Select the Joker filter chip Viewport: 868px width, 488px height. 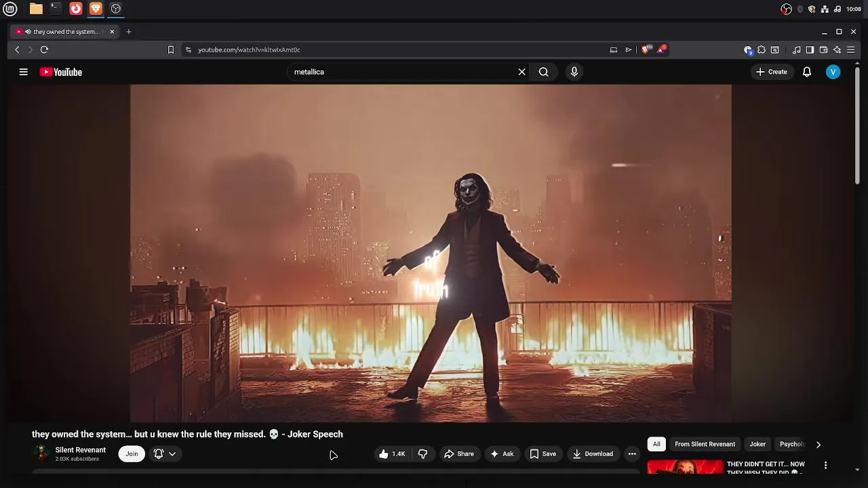point(757,444)
